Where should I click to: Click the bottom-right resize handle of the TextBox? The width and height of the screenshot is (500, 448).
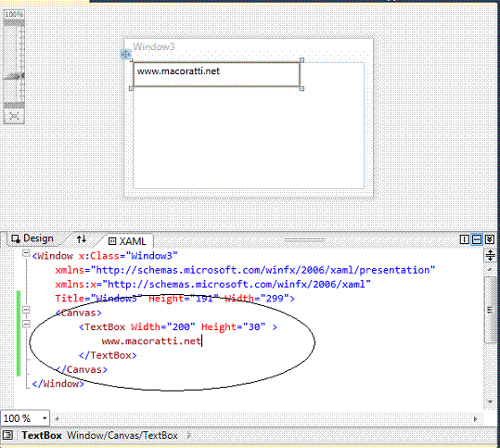pyautogui.click(x=301, y=88)
